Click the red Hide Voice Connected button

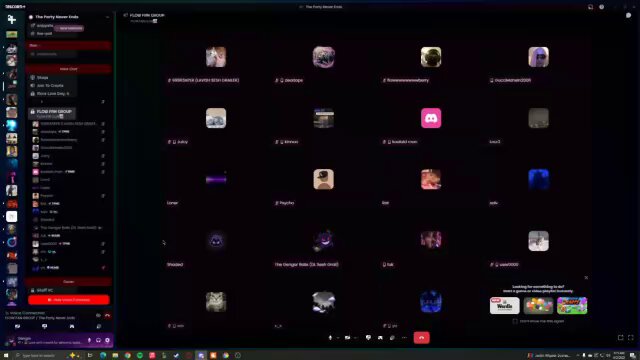point(69,300)
